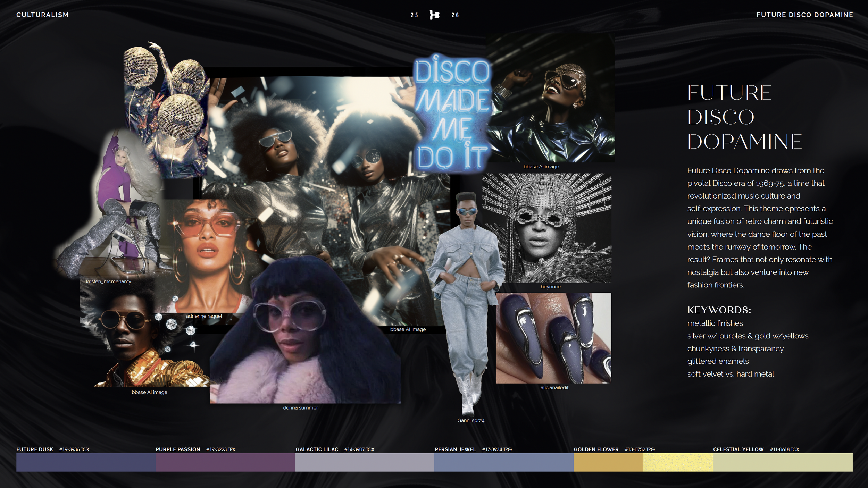
Task: Click the bbase AI image caption under gold jacket man
Action: click(x=150, y=392)
